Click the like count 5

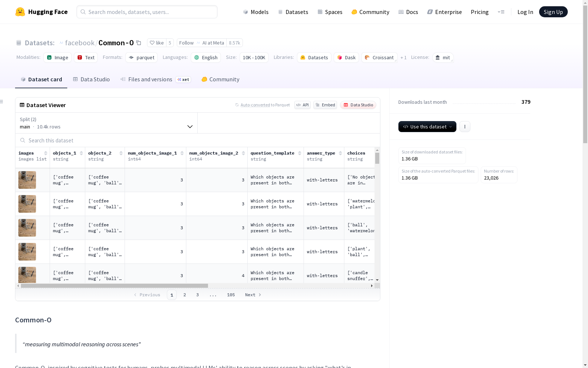(x=170, y=43)
